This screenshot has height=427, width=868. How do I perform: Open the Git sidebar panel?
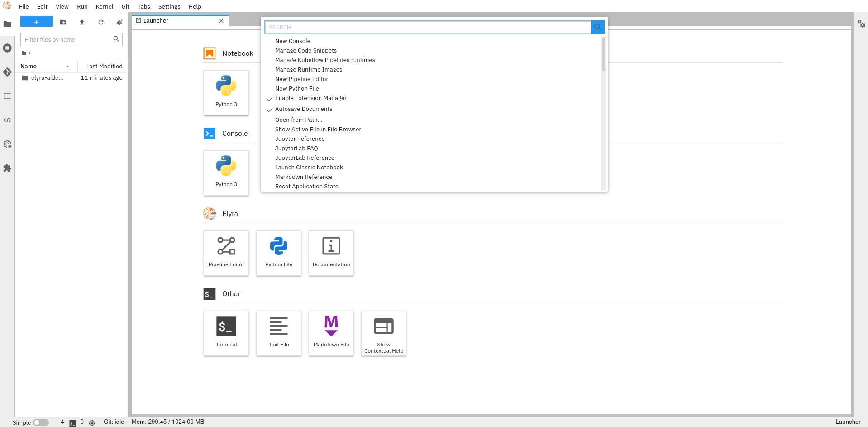tap(7, 72)
